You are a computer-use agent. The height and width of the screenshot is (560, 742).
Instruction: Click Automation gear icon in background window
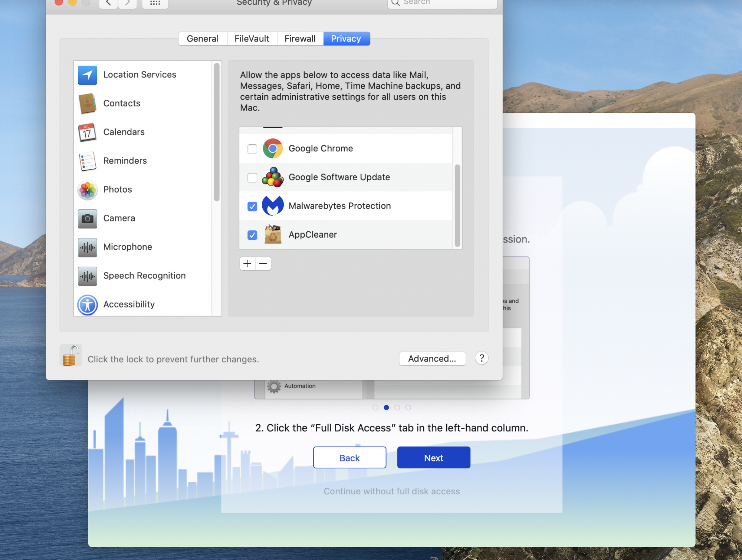click(274, 386)
